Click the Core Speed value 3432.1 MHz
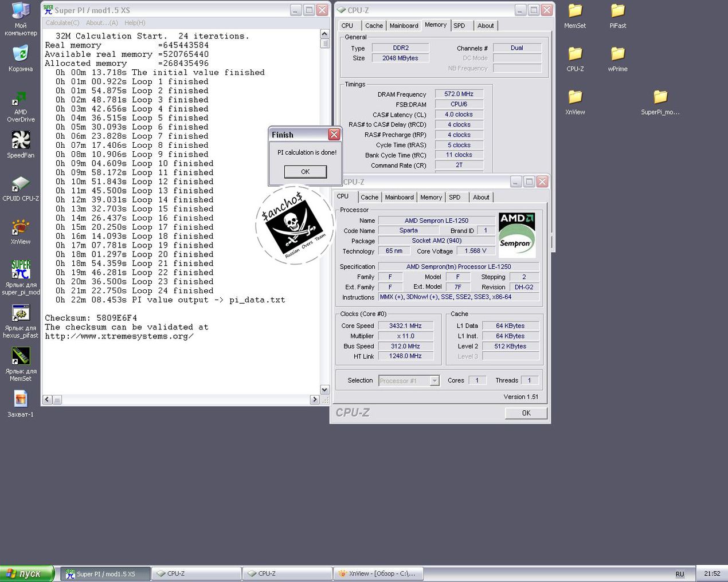728x582 pixels. pyautogui.click(x=406, y=326)
